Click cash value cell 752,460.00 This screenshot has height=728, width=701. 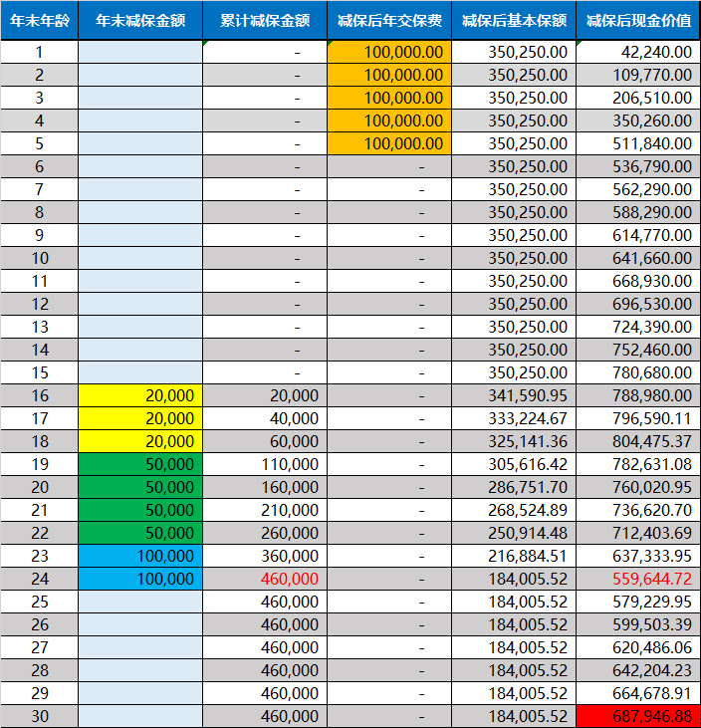[x=638, y=350]
